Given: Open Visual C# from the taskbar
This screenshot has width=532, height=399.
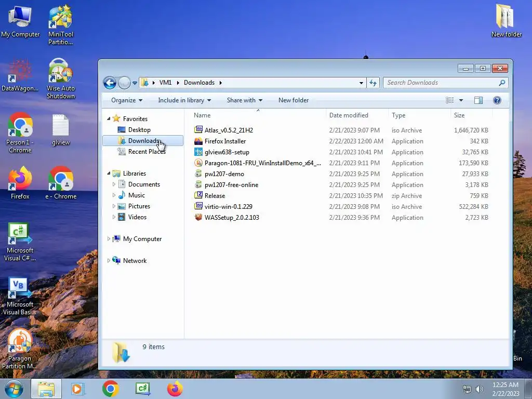Looking at the screenshot, I should coord(143,389).
